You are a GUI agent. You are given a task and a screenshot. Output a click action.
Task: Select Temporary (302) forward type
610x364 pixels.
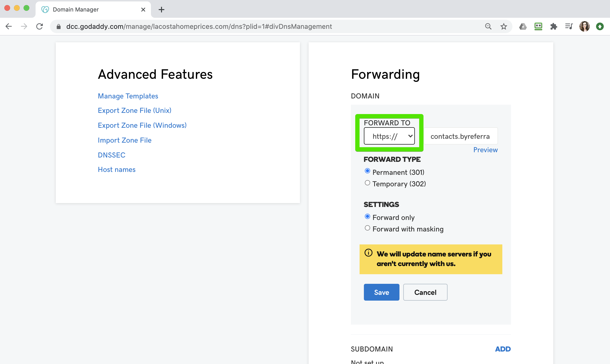[x=367, y=183]
